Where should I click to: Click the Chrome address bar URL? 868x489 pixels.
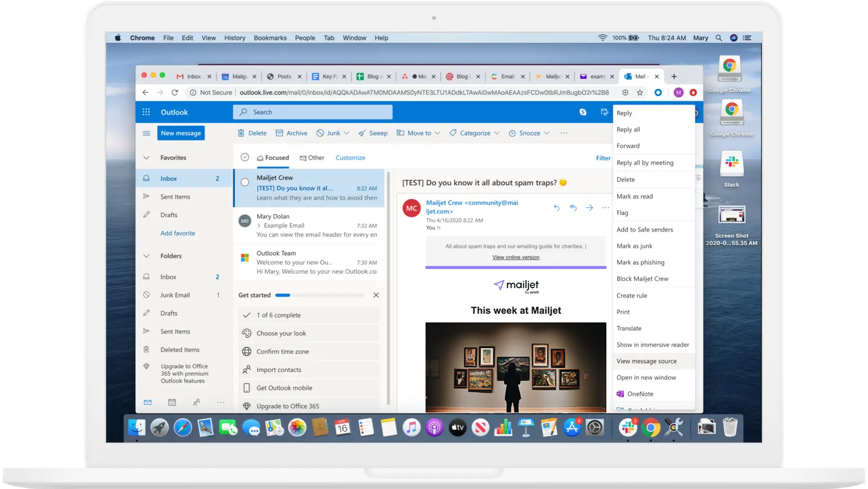(x=424, y=92)
